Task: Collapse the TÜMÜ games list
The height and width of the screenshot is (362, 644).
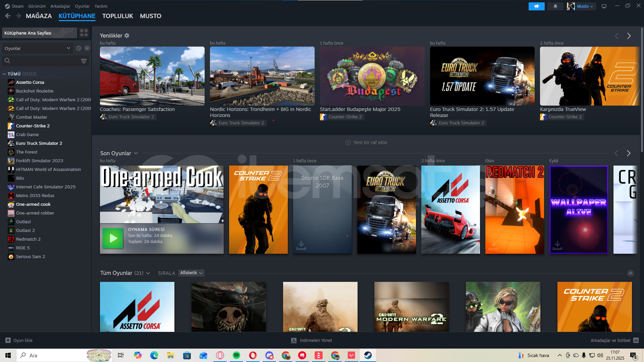Action: pos(4,74)
